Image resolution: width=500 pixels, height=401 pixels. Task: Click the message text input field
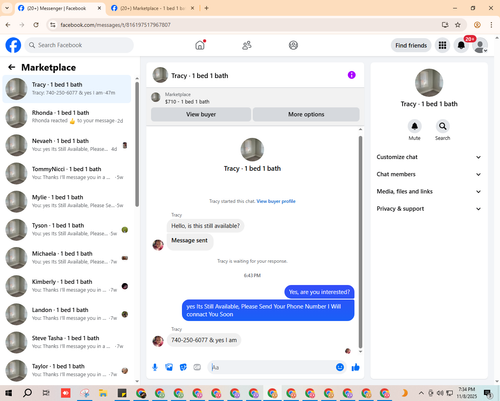coord(273,367)
